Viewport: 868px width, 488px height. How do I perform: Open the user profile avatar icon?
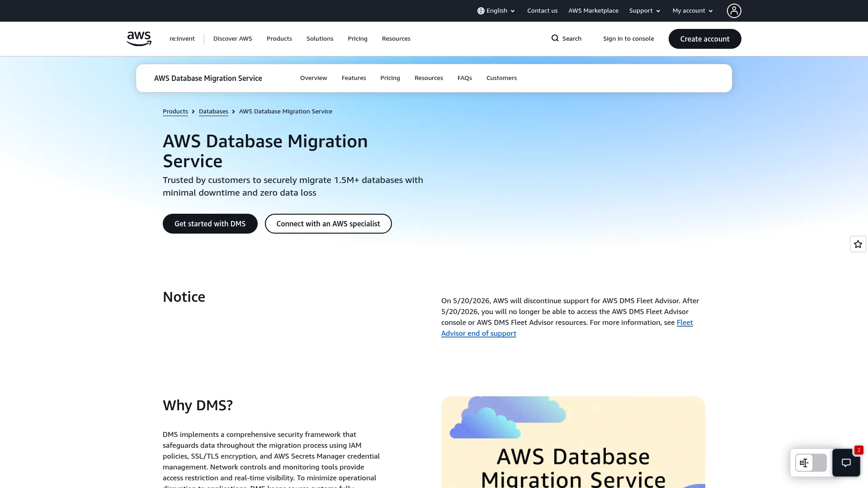pyautogui.click(x=734, y=10)
